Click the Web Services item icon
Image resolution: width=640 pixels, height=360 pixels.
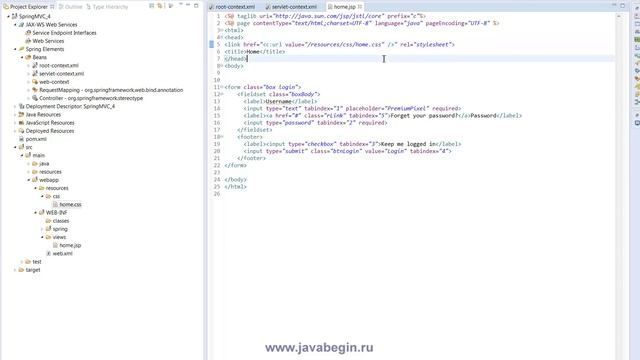pos(28,41)
